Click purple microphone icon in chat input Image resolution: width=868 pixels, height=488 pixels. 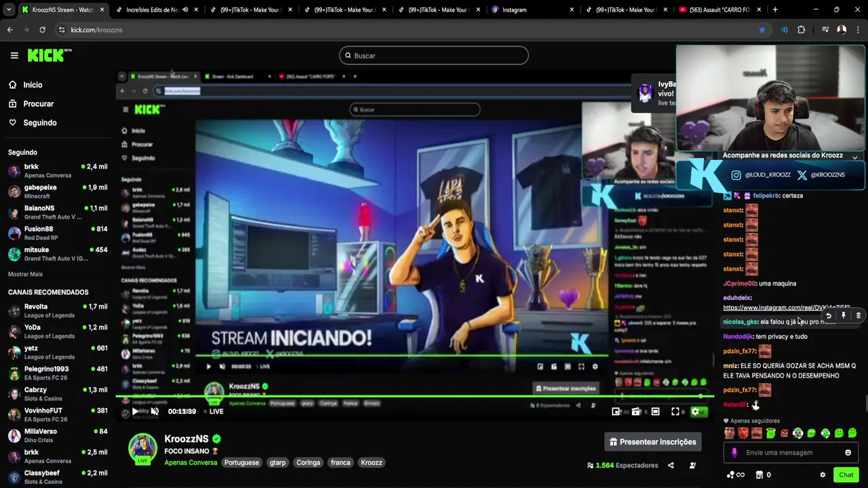pyautogui.click(x=734, y=453)
